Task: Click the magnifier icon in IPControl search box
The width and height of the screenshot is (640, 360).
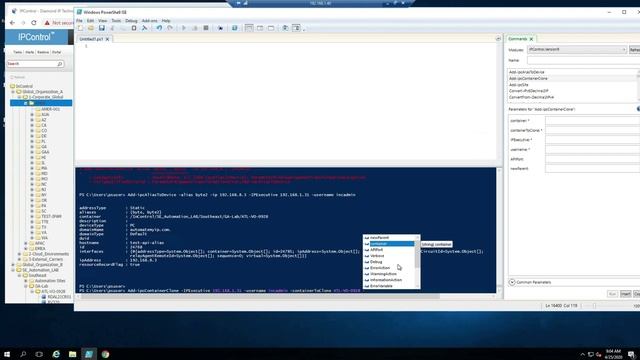Action: (x=60, y=64)
